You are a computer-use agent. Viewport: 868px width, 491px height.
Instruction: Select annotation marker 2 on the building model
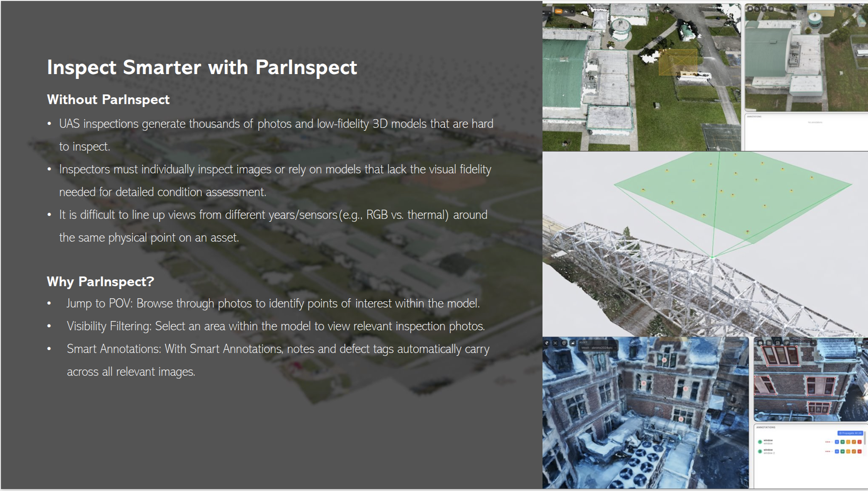pos(664,360)
